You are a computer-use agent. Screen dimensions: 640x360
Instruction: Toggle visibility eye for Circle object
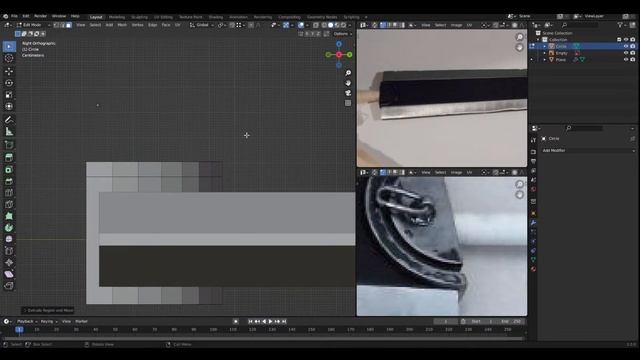626,47
